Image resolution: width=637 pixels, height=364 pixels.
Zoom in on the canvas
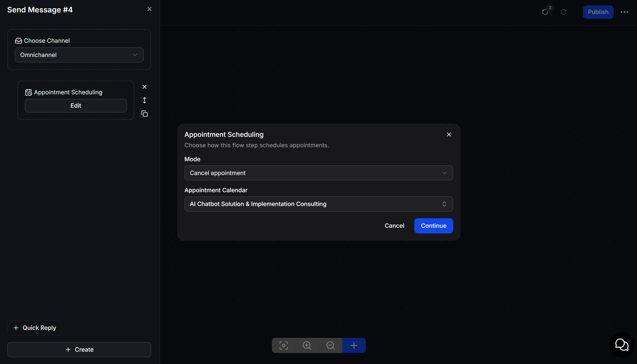307,345
